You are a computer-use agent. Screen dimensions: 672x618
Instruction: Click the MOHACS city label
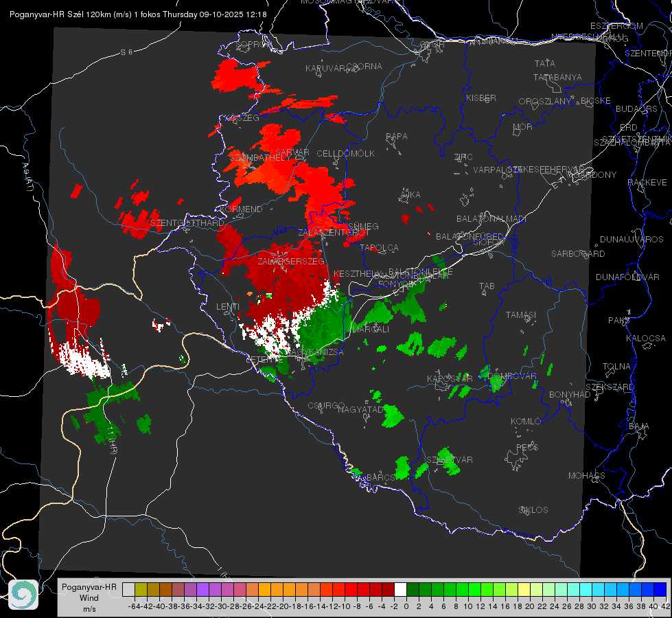click(587, 476)
